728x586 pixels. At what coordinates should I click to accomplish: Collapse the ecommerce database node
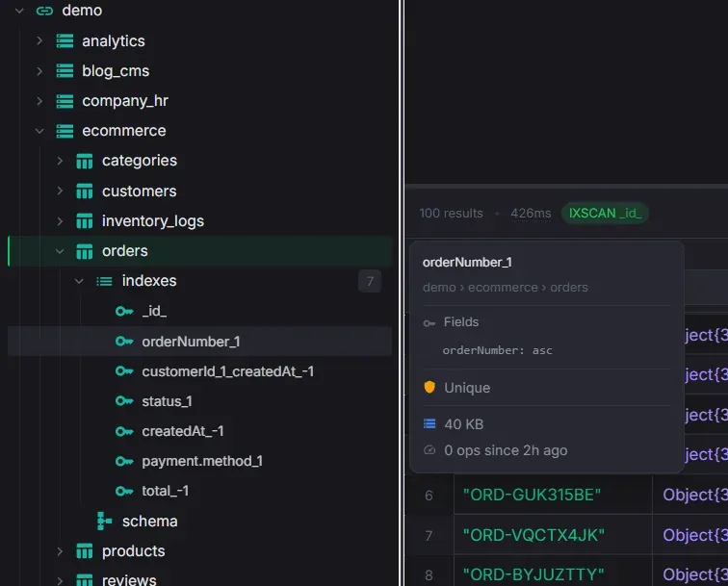point(39,131)
